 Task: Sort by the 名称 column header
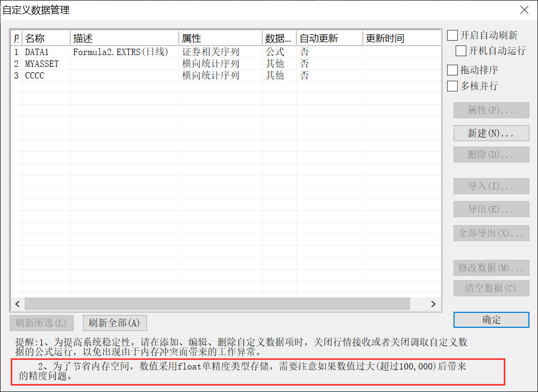[x=46, y=38]
